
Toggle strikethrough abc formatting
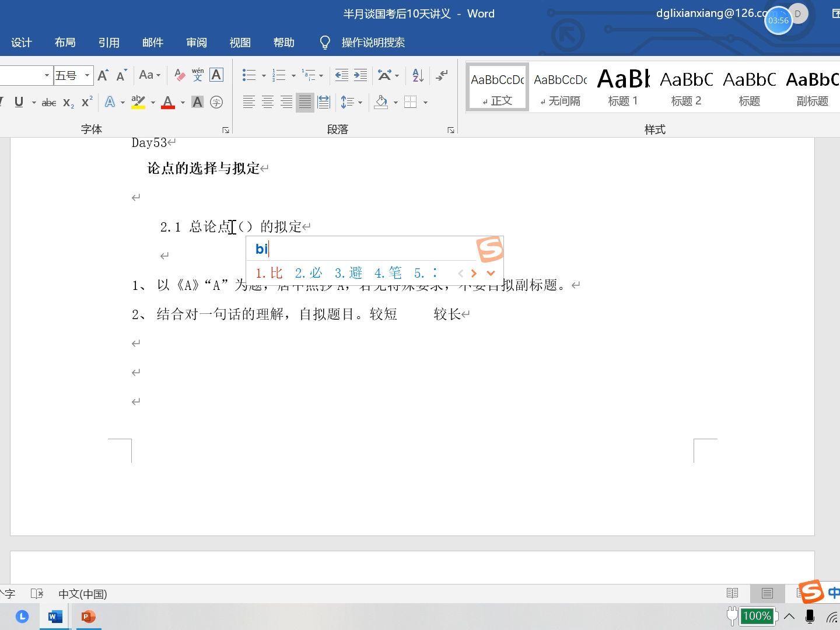[x=49, y=103]
